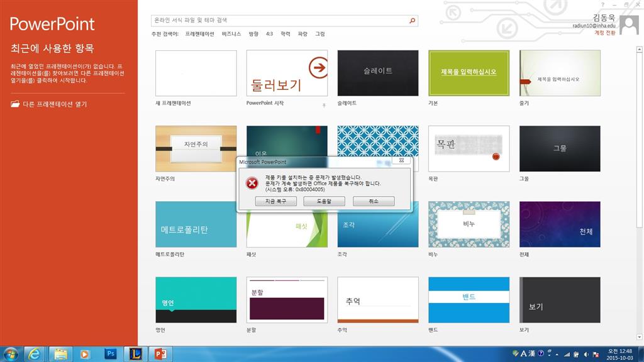The image size is (644, 362).
Task: Select the 밴드 template
Action: [469, 300]
